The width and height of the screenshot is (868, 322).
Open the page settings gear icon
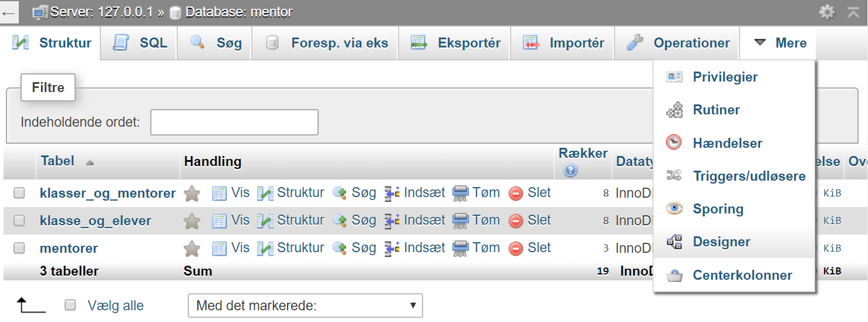coord(827,12)
